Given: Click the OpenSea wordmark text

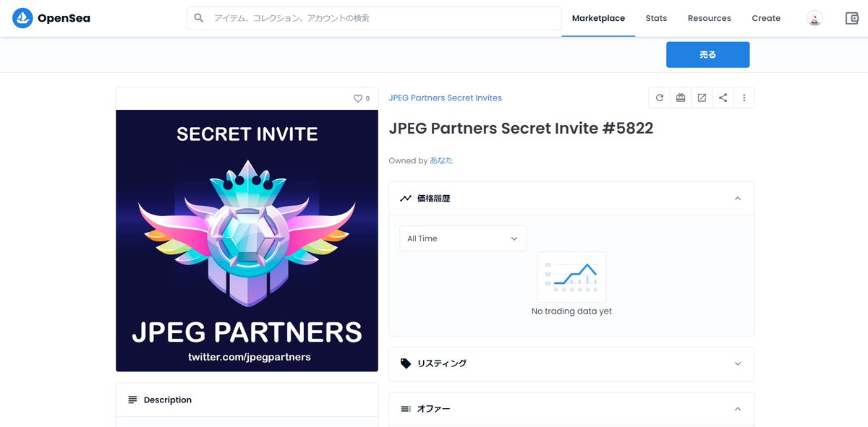Looking at the screenshot, I should point(64,18).
